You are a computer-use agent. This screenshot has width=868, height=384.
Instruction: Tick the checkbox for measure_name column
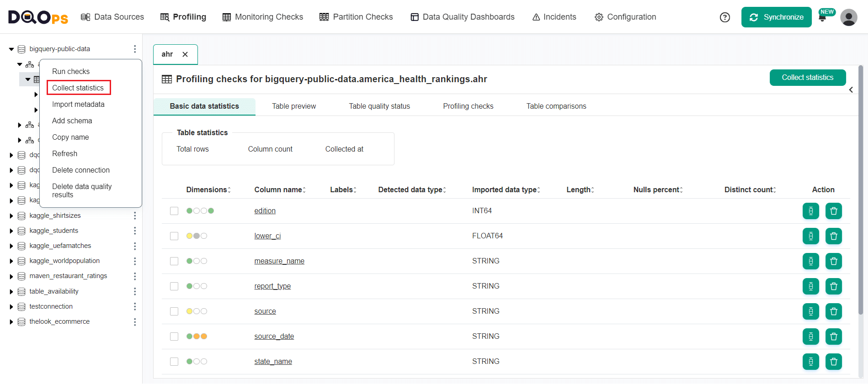pos(174,261)
